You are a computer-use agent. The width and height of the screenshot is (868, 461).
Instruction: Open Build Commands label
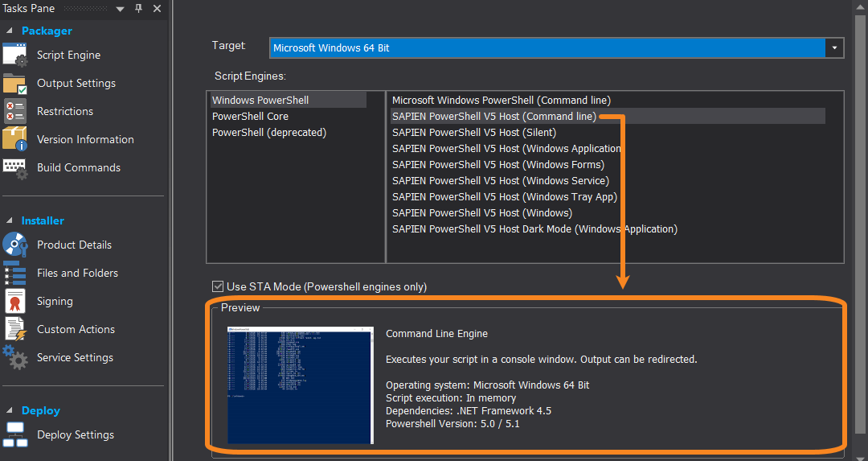(79, 168)
